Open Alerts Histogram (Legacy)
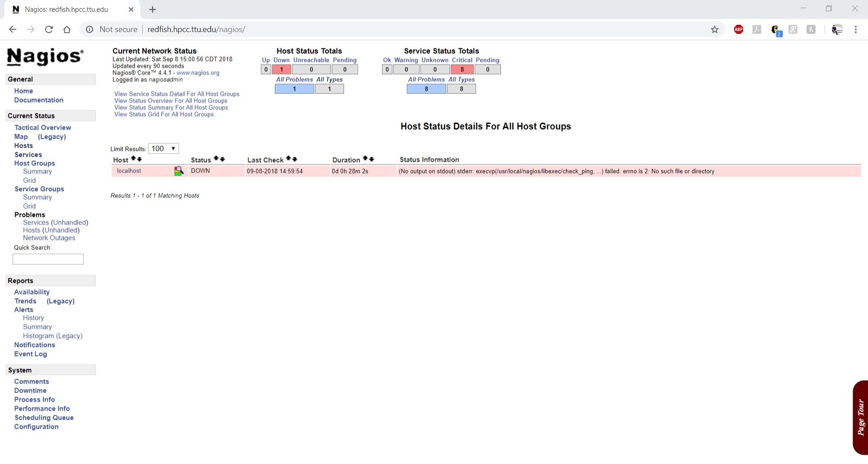The width and height of the screenshot is (868, 464). click(x=53, y=336)
